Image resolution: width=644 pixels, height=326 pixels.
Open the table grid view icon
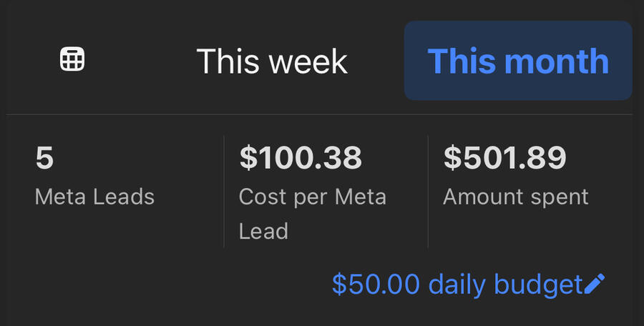click(72, 60)
